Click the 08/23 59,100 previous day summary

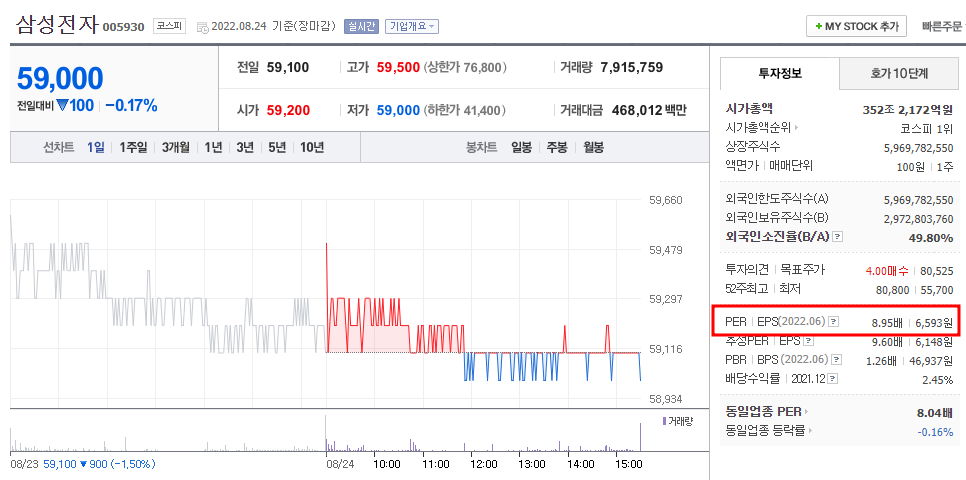pyautogui.click(x=83, y=463)
